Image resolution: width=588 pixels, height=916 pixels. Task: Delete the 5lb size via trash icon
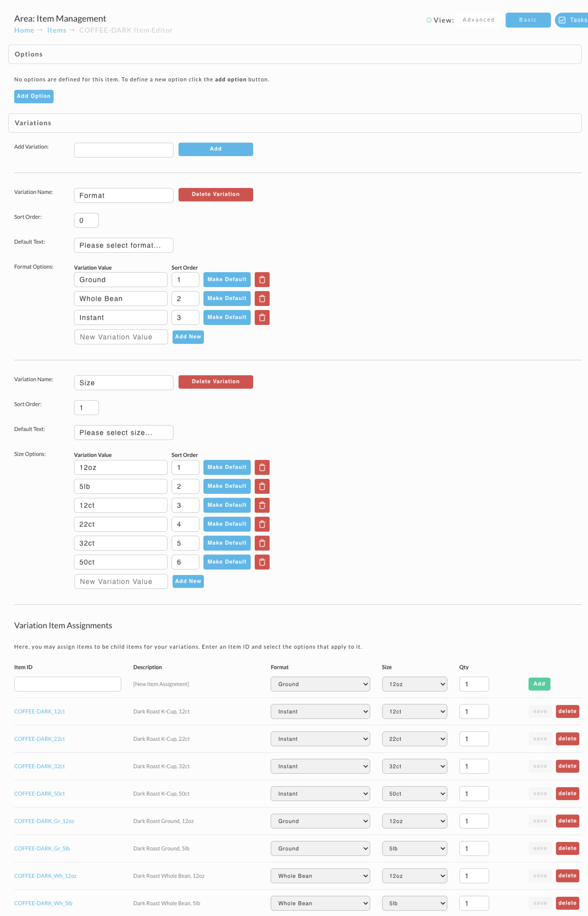(x=262, y=486)
